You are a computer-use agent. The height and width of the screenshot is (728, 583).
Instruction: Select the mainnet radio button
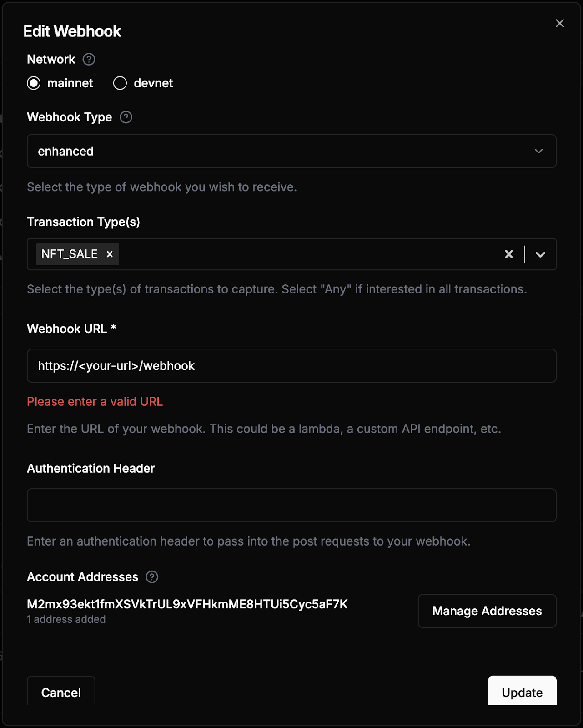[34, 83]
